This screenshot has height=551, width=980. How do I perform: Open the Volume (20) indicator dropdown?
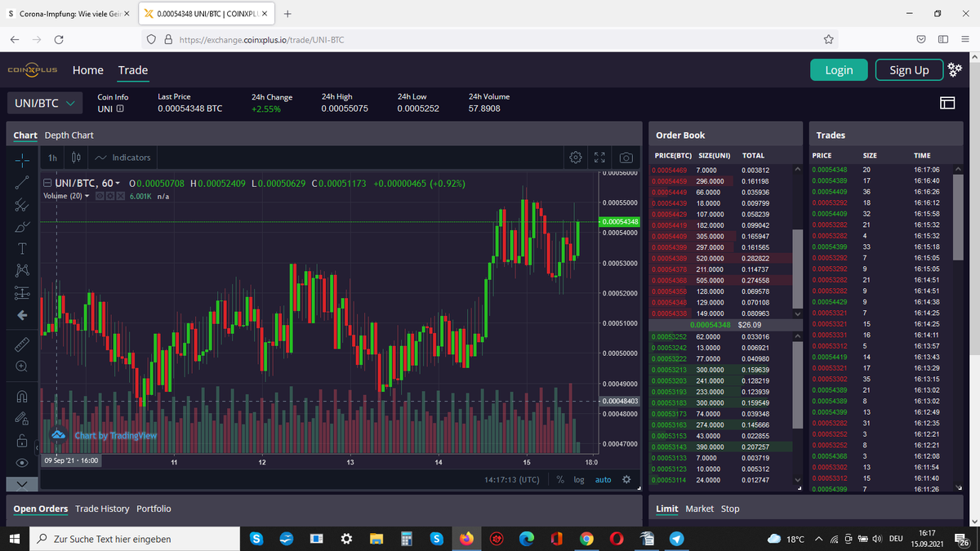tap(87, 196)
